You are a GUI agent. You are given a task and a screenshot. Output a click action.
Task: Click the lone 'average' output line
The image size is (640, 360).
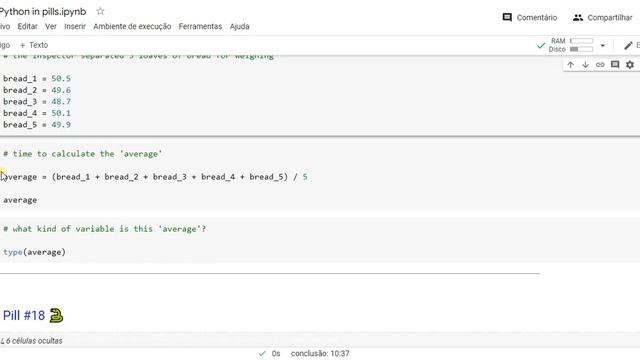(x=20, y=200)
